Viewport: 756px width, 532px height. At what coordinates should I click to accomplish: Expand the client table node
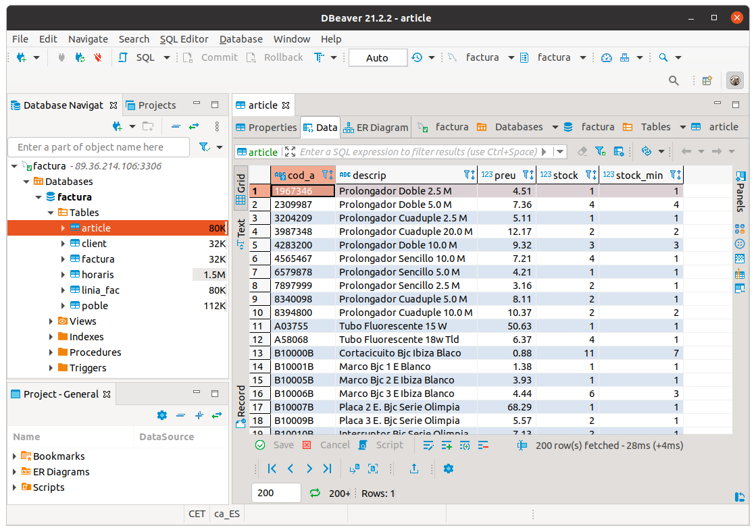tap(63, 244)
